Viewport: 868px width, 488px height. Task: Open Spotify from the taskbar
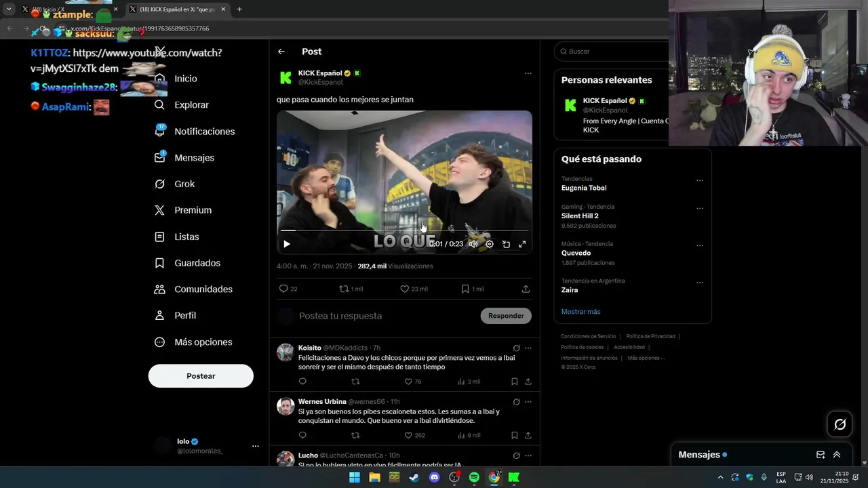click(x=474, y=477)
